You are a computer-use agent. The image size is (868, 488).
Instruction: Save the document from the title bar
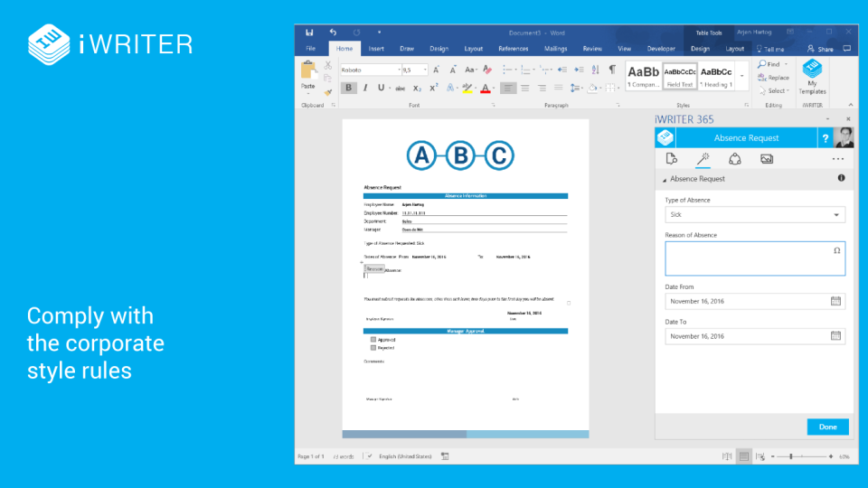coord(309,33)
